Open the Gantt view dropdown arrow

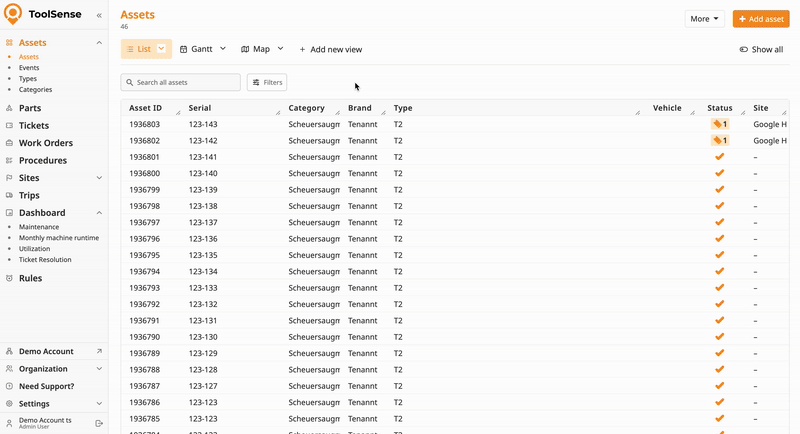click(223, 49)
